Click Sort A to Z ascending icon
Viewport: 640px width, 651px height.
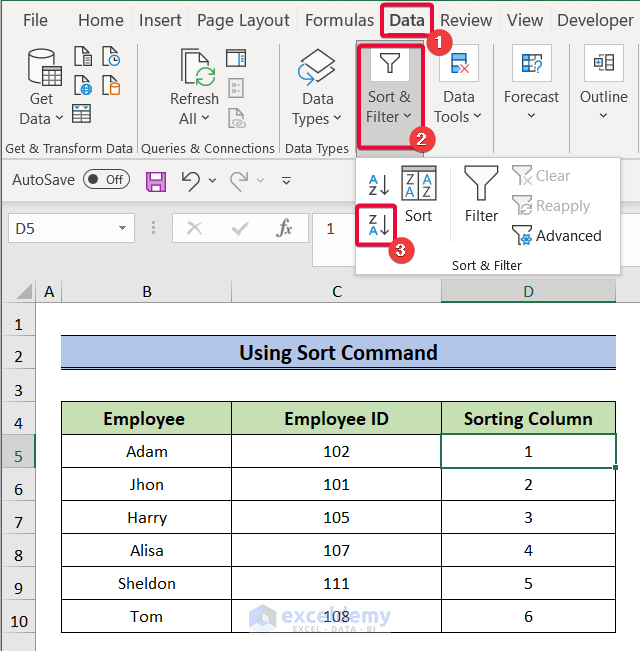[x=379, y=185]
